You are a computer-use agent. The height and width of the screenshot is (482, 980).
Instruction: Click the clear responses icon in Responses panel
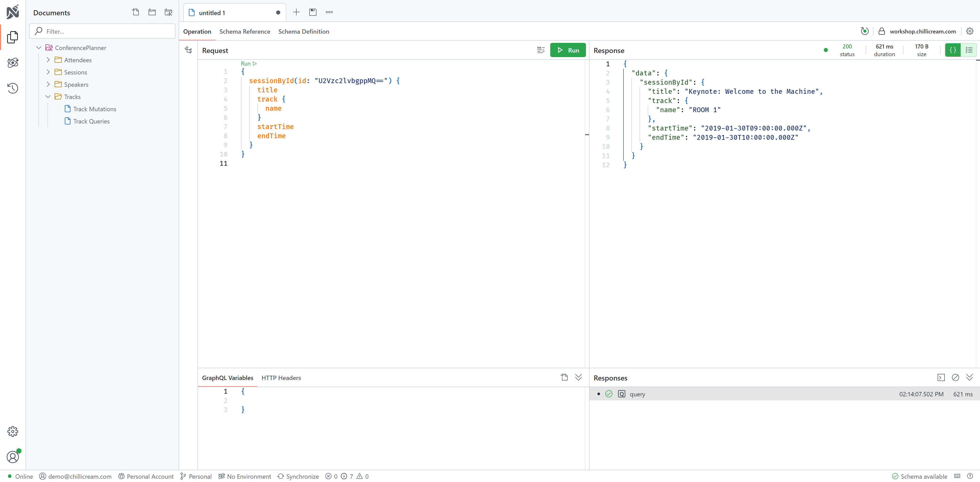(955, 377)
